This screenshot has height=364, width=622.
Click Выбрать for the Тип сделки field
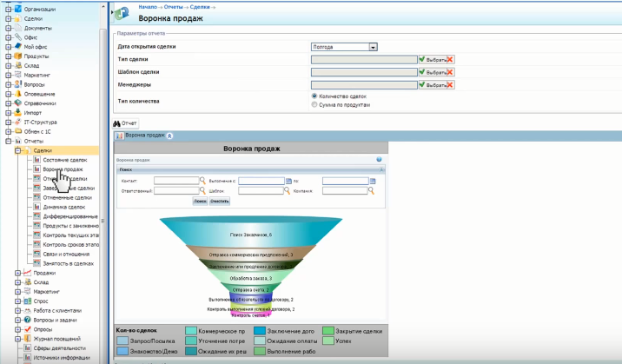[x=433, y=59]
